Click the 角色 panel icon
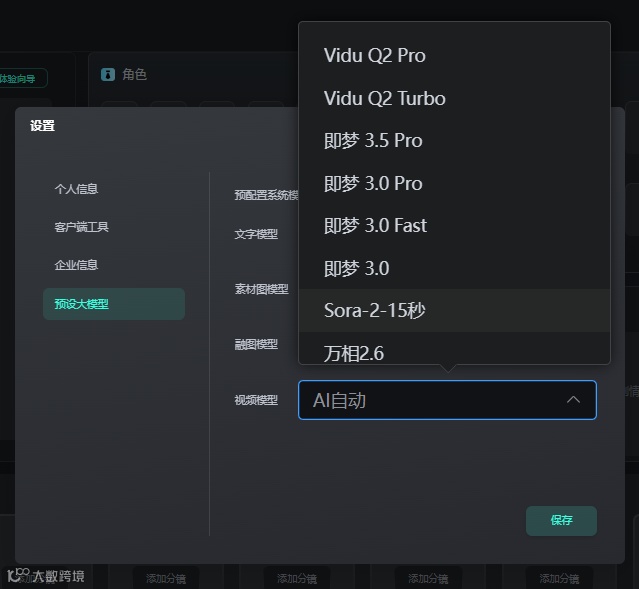639x589 pixels. click(x=108, y=74)
